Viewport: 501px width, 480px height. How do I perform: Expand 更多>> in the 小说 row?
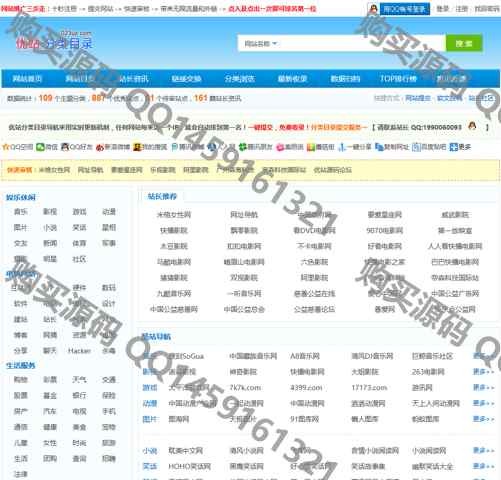[x=483, y=450]
